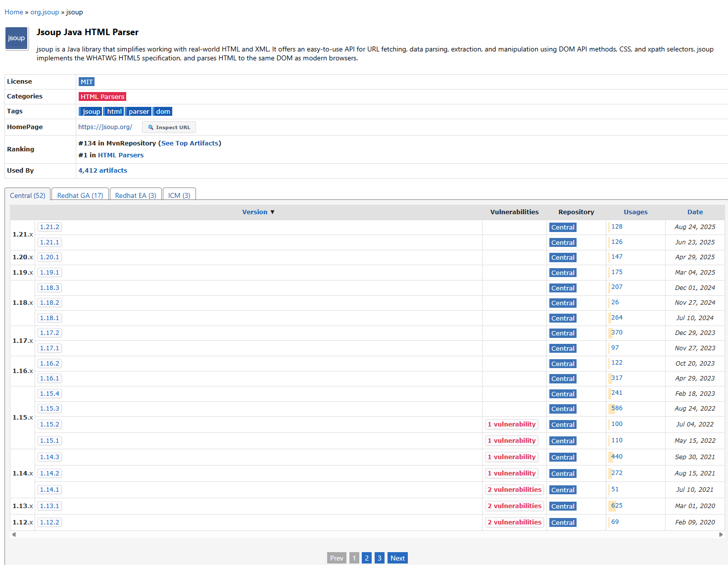Open the 625 usages of version 1.13.1
The image size is (728, 565).
617,506
